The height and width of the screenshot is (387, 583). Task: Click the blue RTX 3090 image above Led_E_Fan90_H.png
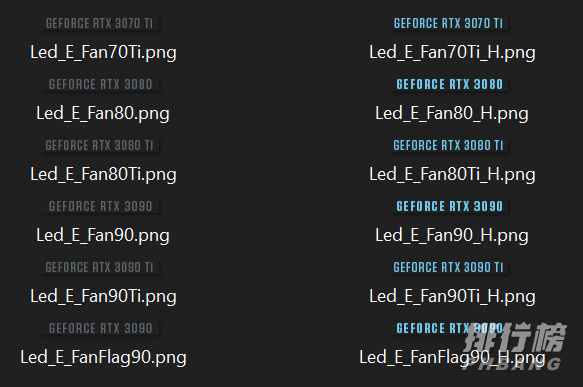[449, 206]
